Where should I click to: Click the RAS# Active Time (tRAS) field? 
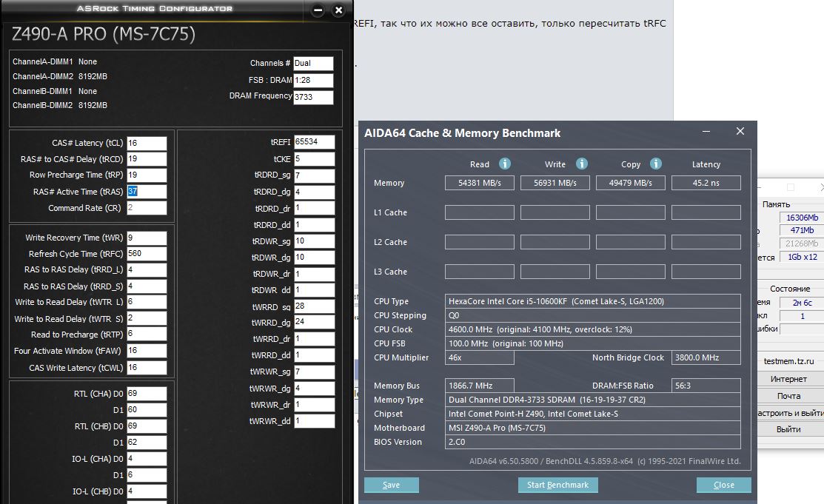pyautogui.click(x=147, y=192)
